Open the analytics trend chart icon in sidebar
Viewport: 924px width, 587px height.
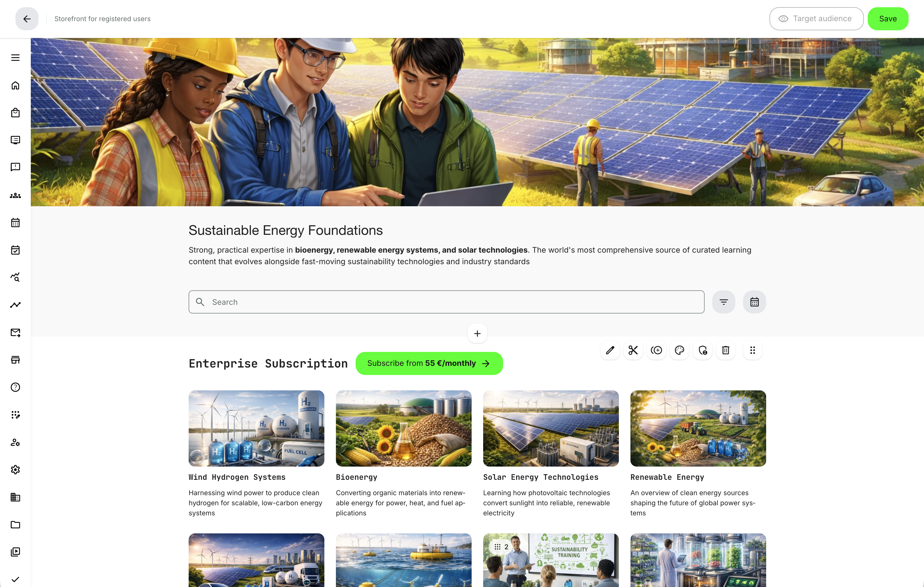tap(15, 304)
